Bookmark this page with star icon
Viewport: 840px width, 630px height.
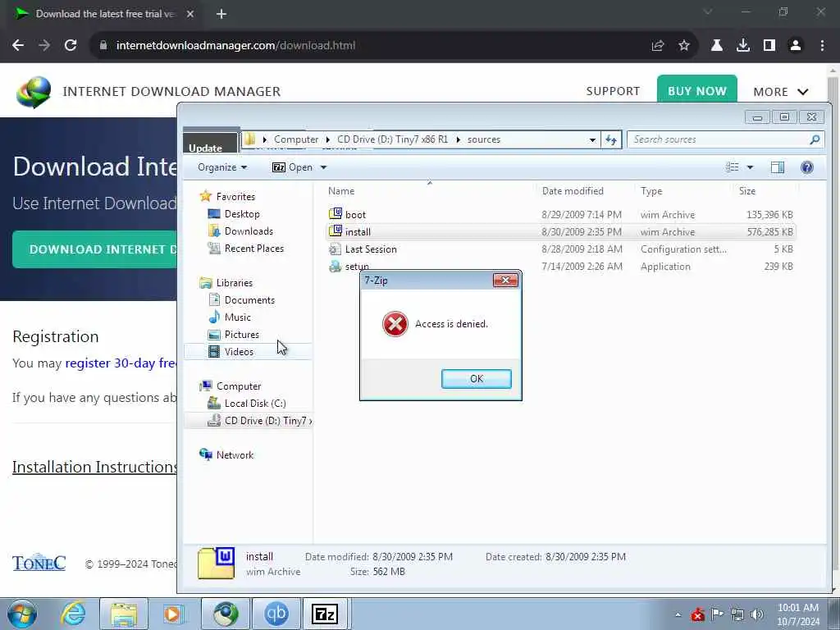(684, 46)
